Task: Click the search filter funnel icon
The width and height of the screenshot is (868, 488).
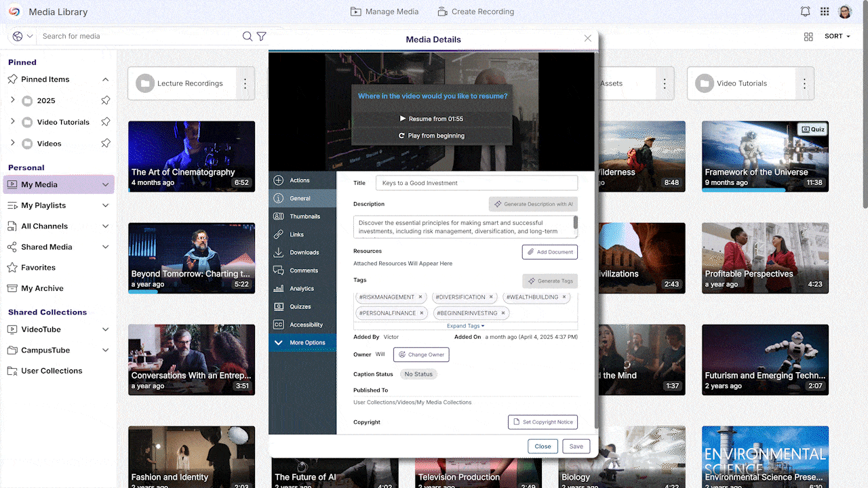Action: (x=261, y=37)
